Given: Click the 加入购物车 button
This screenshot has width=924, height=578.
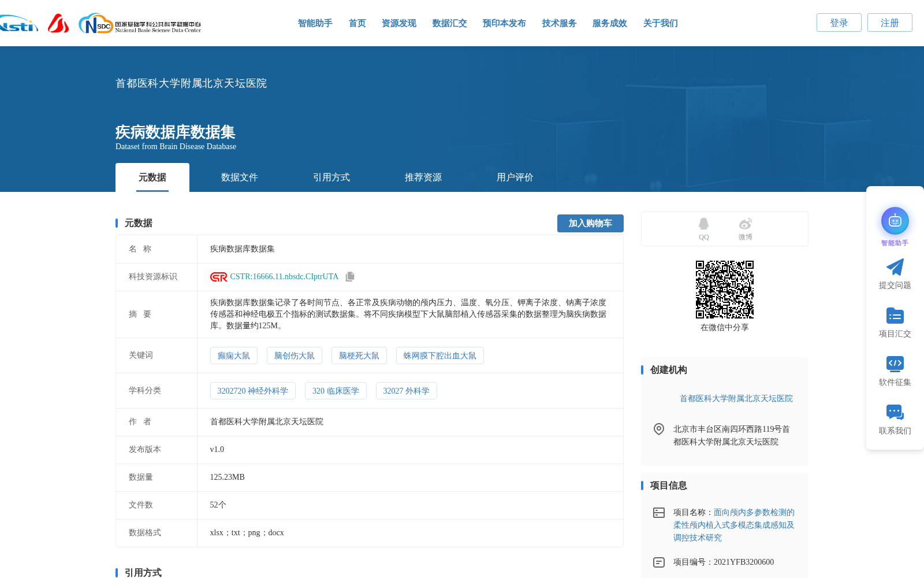Looking at the screenshot, I should (590, 223).
